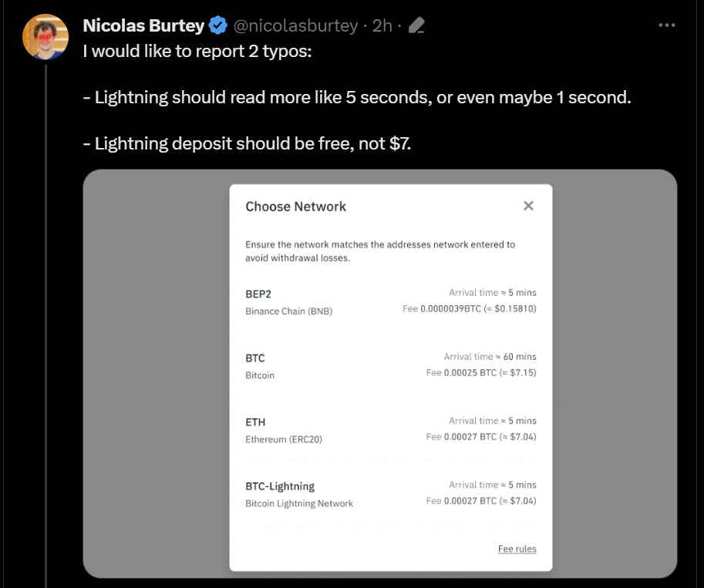Open the 2h timestamp link

point(382,25)
